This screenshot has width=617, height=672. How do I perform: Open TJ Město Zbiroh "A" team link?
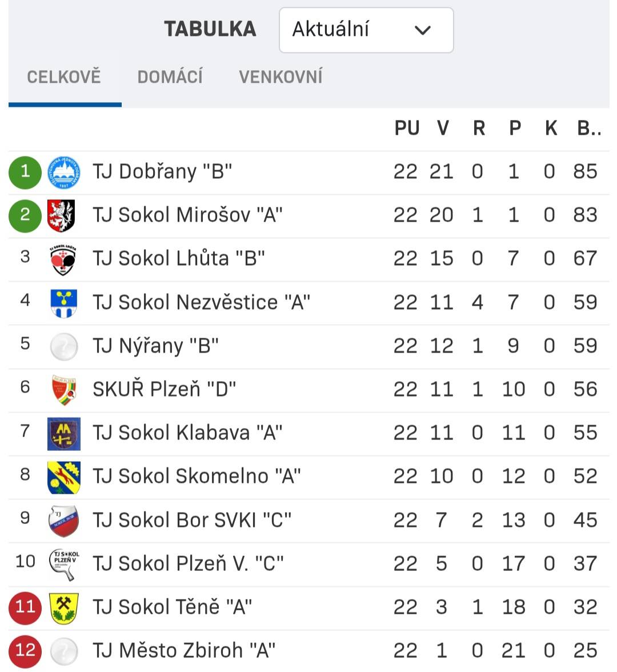pyautogui.click(x=184, y=651)
